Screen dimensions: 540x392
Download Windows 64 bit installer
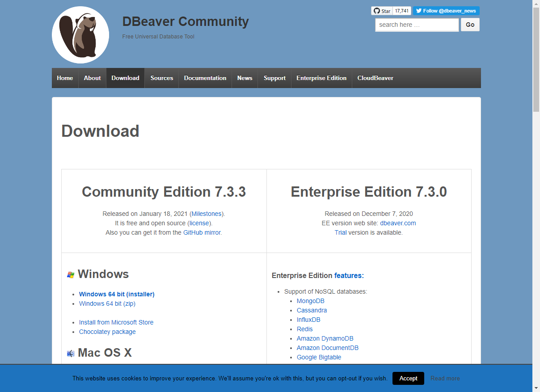[x=117, y=294]
